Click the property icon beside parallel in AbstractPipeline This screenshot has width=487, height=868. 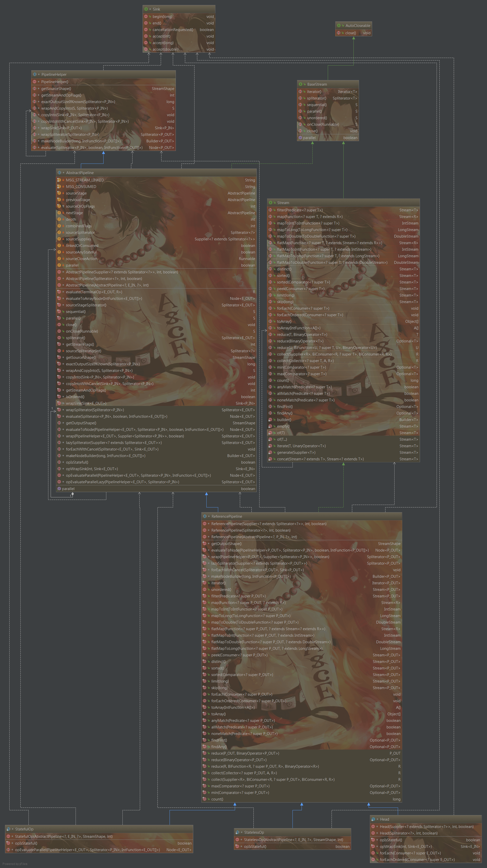point(59,489)
